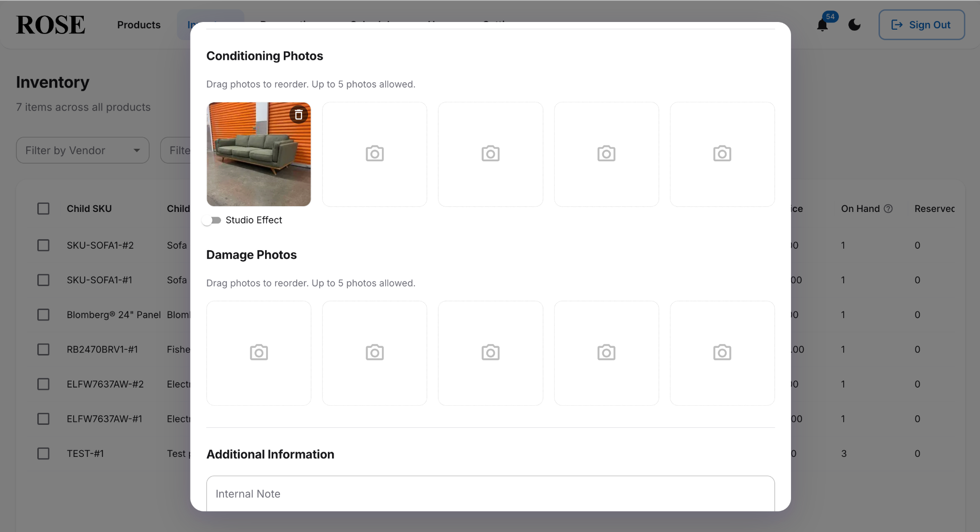Viewport: 980px width, 532px height.
Task: Open the notifications bell
Action: (x=822, y=25)
